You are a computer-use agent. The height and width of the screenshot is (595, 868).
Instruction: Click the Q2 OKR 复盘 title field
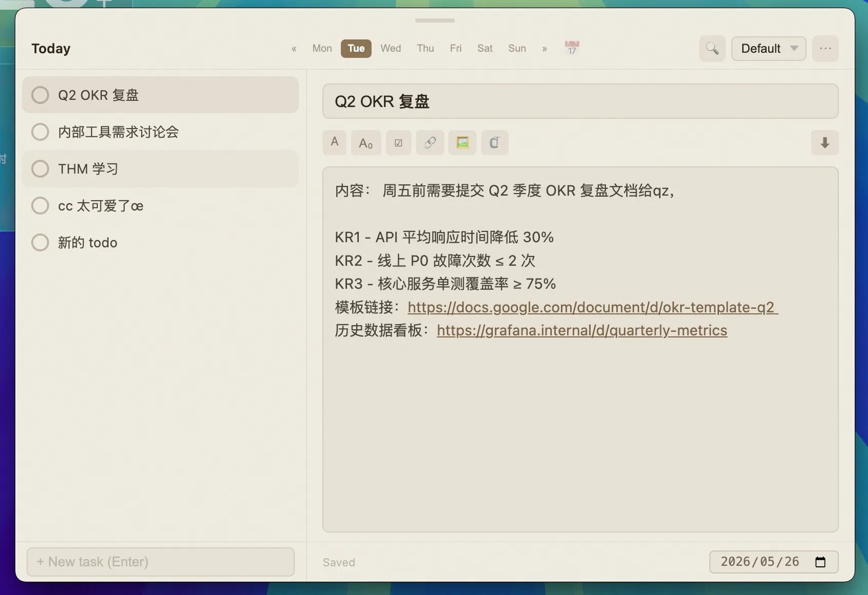pos(580,101)
